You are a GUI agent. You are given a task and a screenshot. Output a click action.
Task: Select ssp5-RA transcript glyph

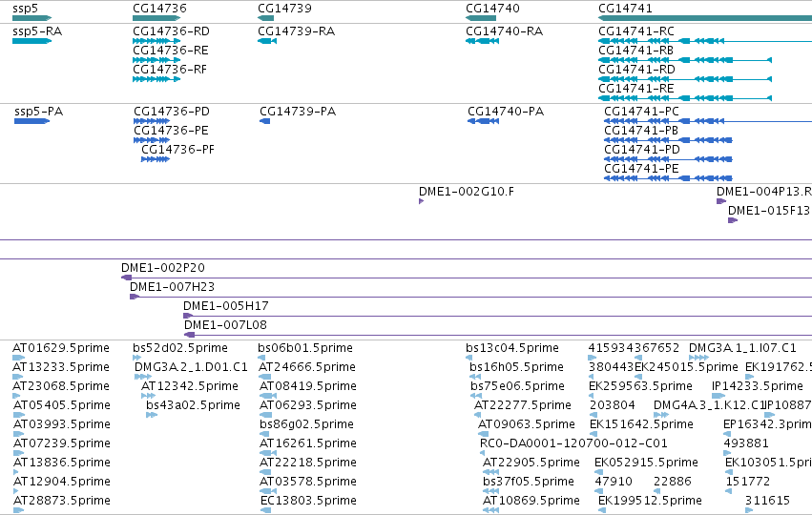click(x=32, y=41)
